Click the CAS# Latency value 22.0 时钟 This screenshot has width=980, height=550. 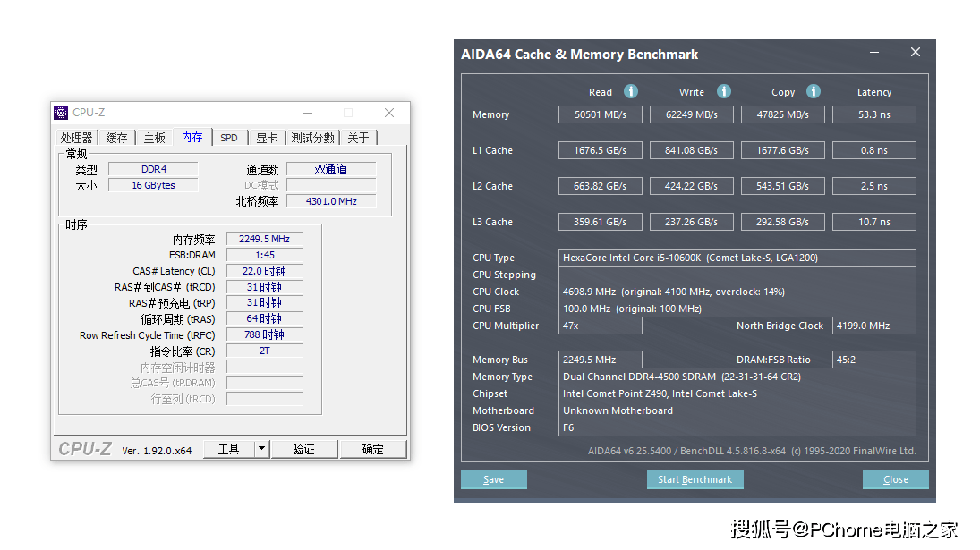[264, 271]
